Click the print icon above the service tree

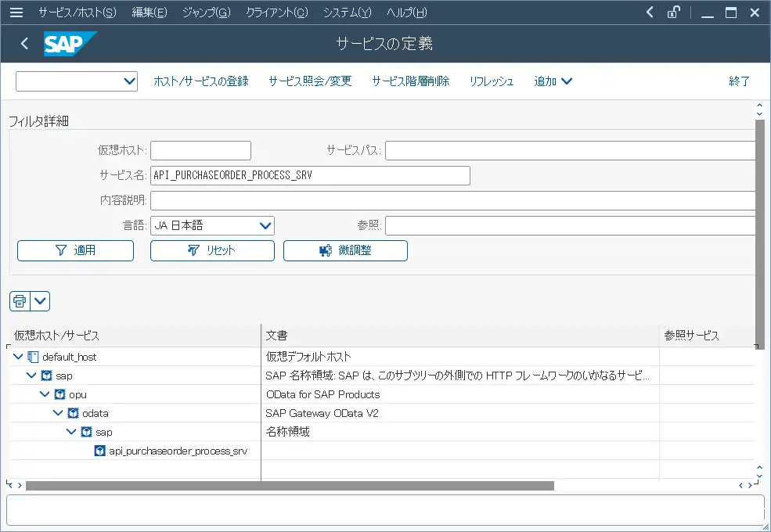[x=20, y=300]
